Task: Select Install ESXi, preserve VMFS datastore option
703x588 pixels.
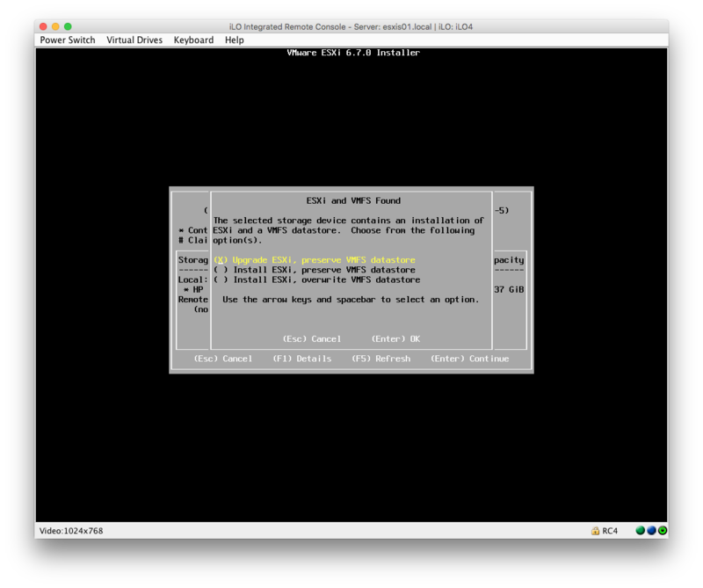Action: click(x=315, y=270)
